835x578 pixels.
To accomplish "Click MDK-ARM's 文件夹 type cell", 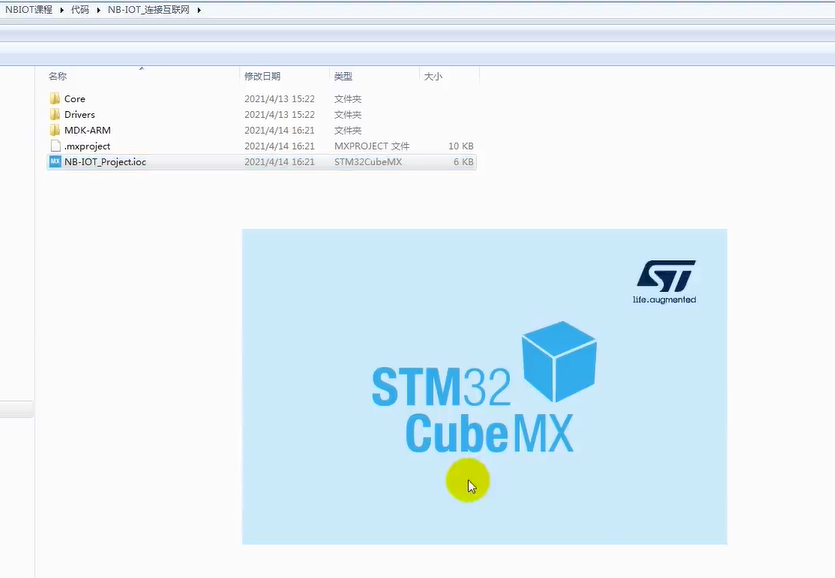I will [x=348, y=130].
